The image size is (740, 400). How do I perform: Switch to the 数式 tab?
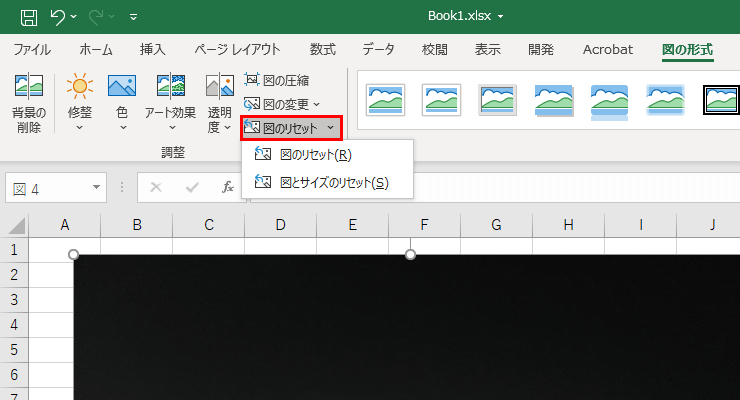point(323,50)
